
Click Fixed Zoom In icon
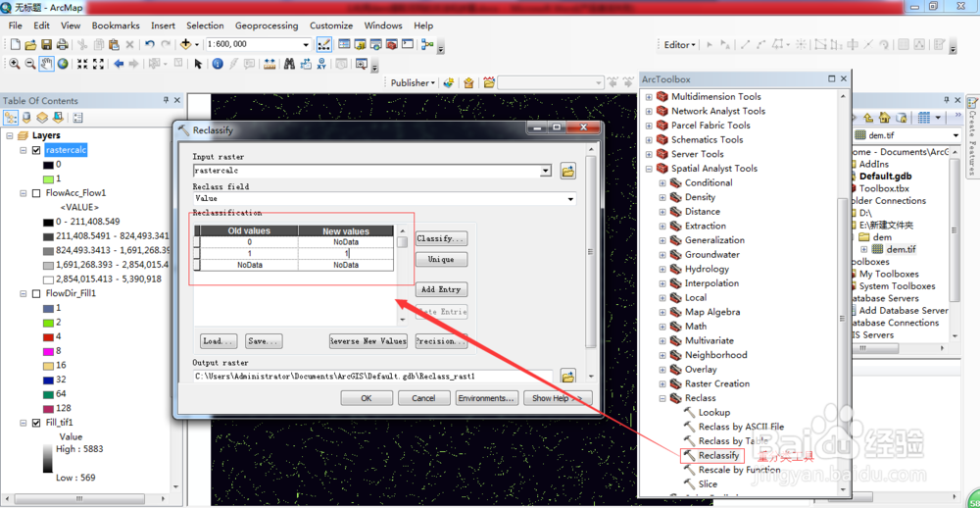(82, 64)
